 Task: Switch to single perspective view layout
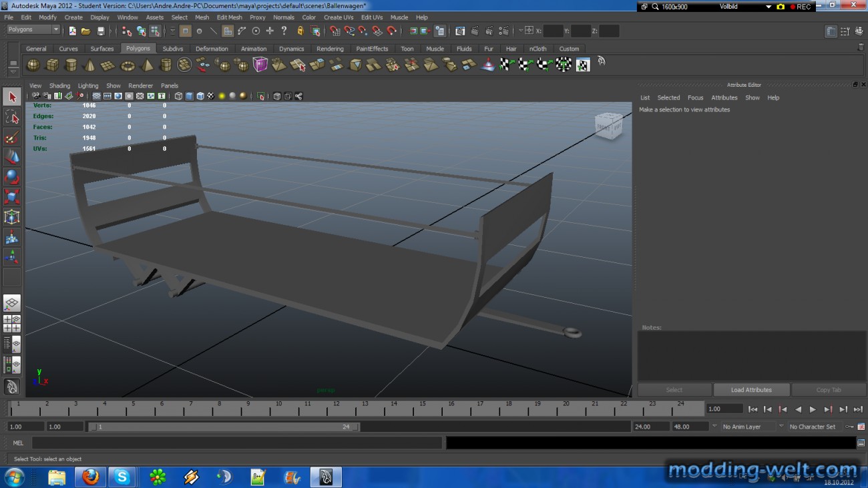click(12, 304)
